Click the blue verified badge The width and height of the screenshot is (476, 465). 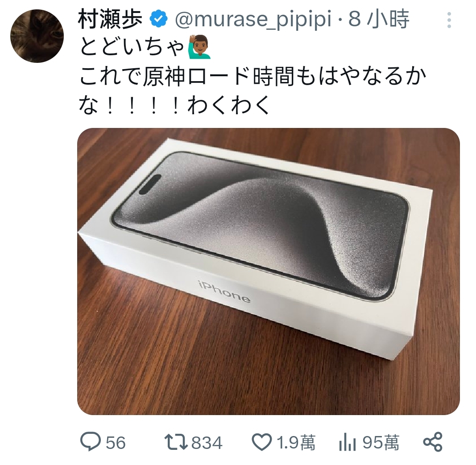(x=158, y=20)
